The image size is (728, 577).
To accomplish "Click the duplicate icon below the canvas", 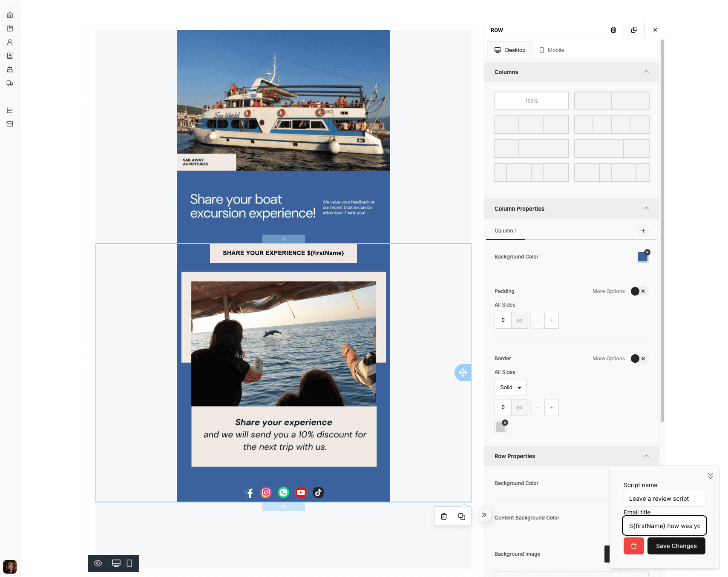I will coord(462,517).
